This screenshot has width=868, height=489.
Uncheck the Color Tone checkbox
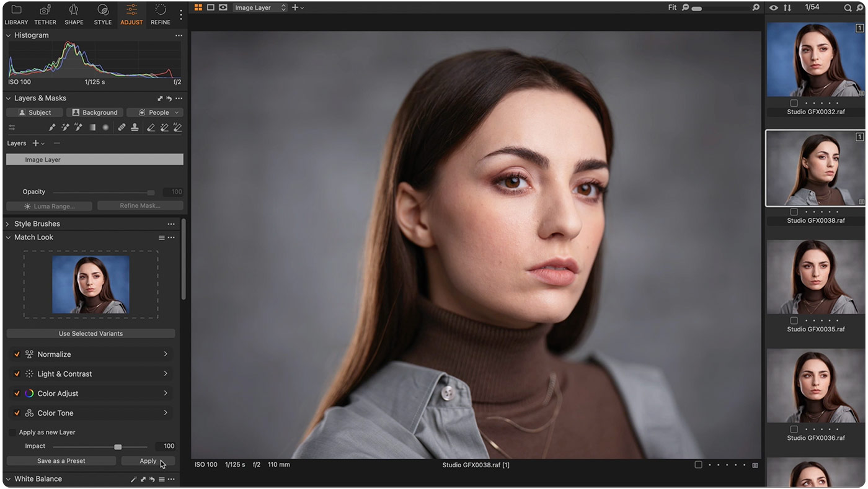tap(17, 413)
